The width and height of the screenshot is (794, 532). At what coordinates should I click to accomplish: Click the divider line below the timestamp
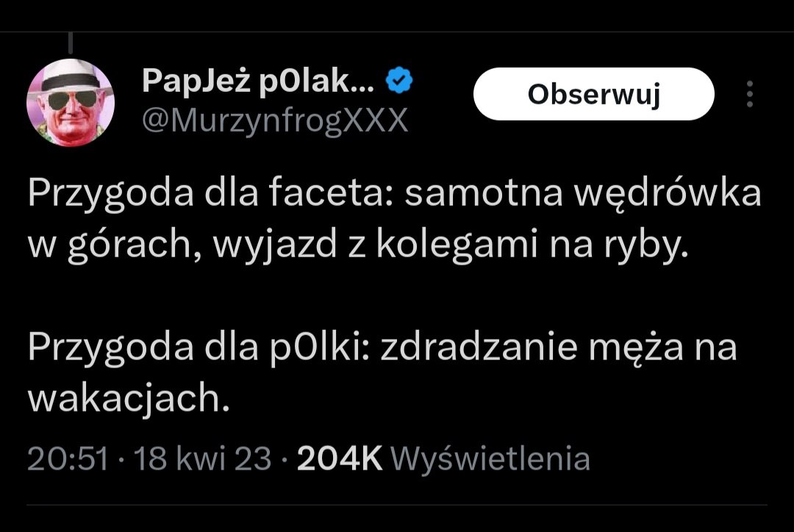(x=397, y=505)
